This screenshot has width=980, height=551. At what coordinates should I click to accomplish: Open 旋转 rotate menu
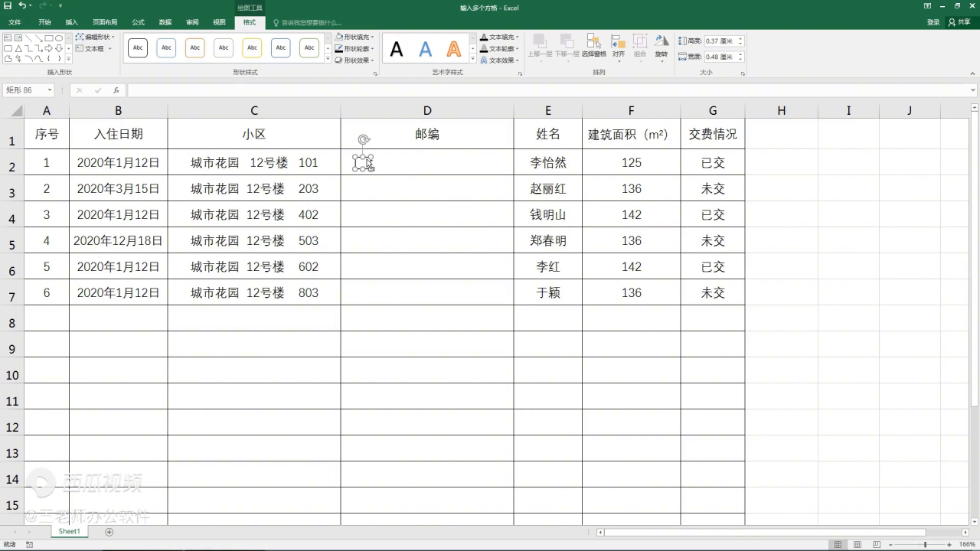661,47
